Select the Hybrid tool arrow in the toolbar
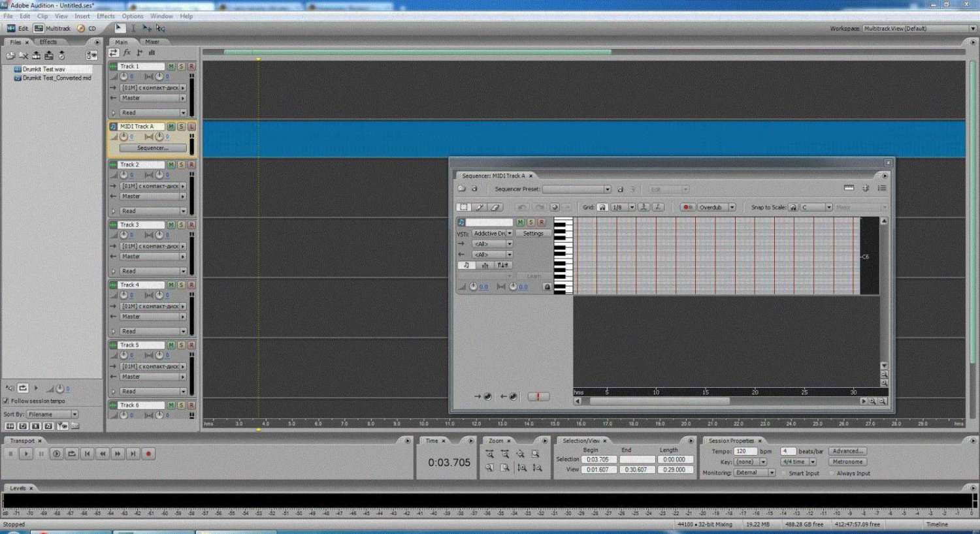This screenshot has height=534, width=980. [120, 28]
